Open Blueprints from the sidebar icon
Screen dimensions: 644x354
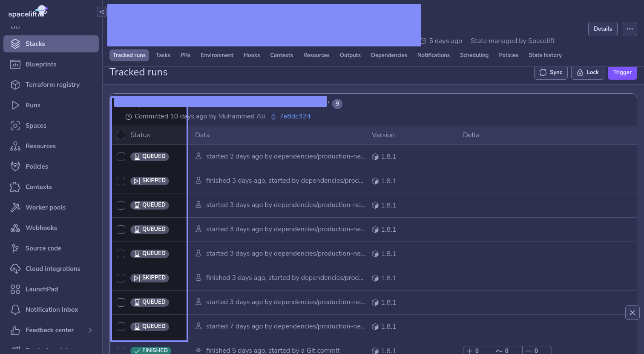(15, 64)
